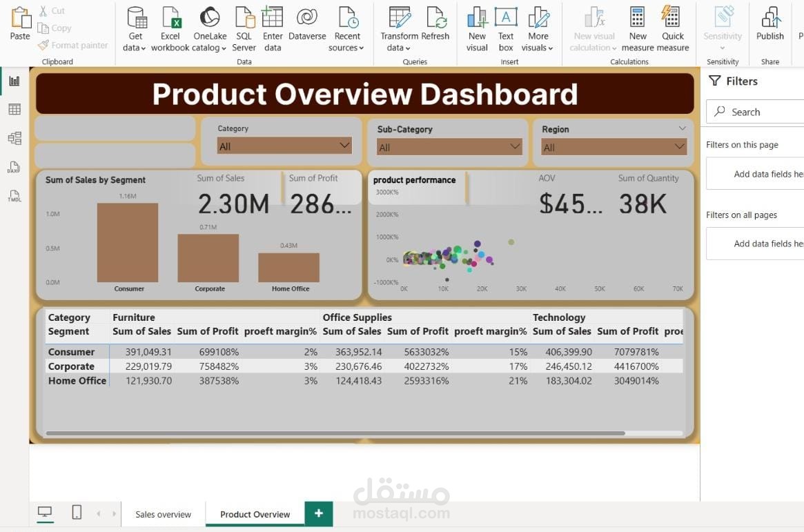The height and width of the screenshot is (532, 804).
Task: Select the Corporate bar in chart
Action: coord(208,258)
